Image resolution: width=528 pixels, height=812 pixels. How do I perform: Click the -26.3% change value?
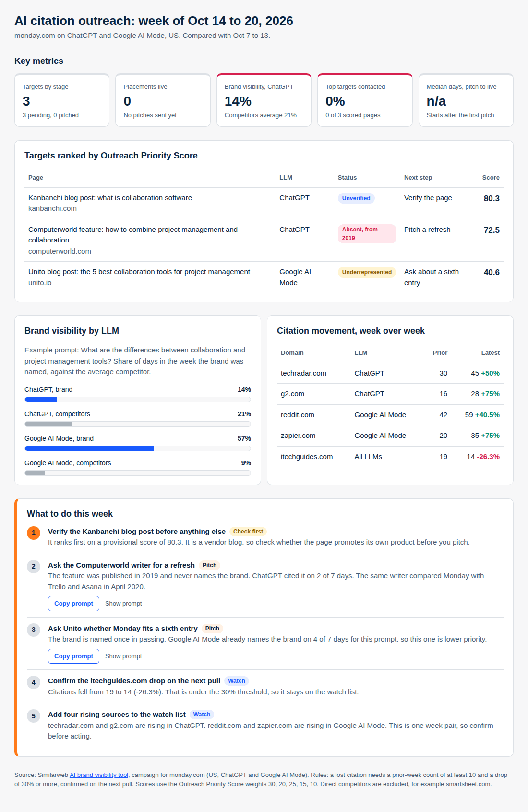(488, 457)
